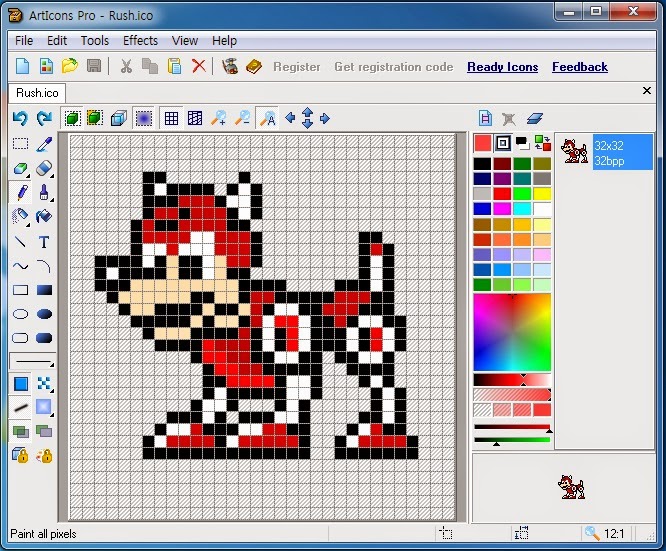Select the empty ellipse tool
The image size is (666, 551).
point(20,314)
